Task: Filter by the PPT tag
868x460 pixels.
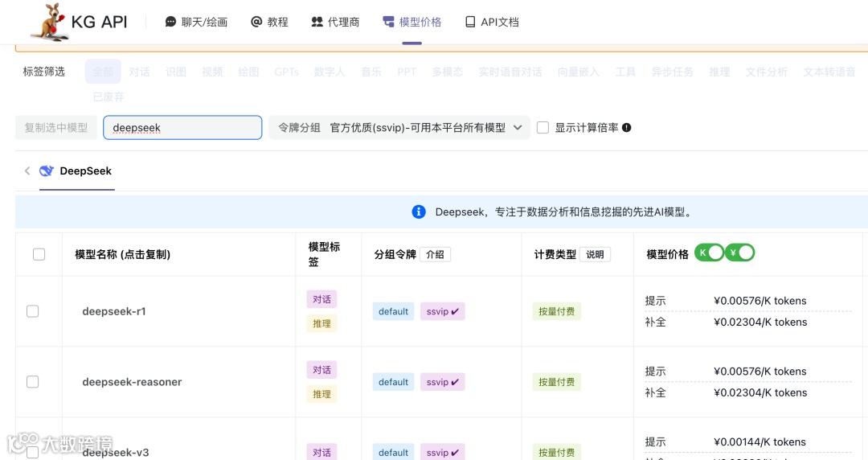Action: 407,72
